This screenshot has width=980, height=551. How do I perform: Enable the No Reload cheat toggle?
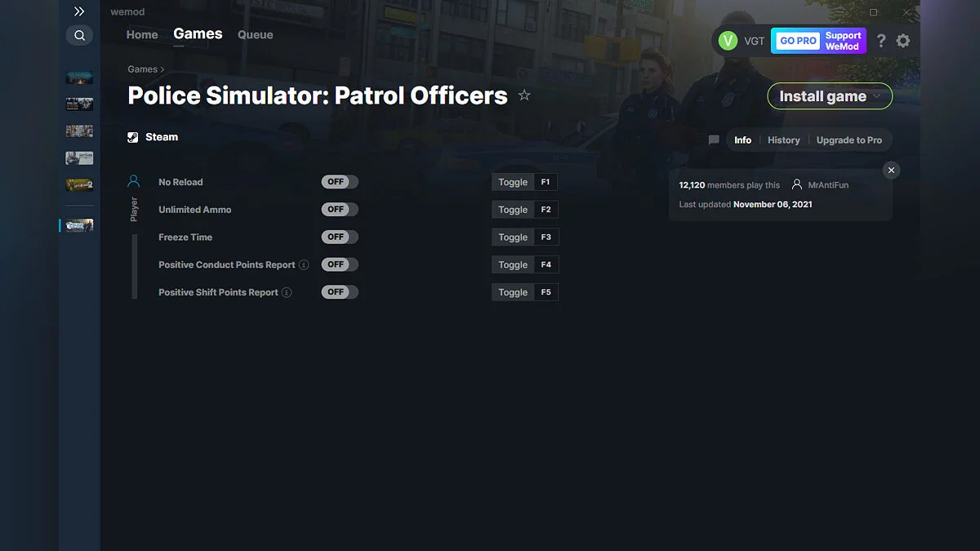coord(339,181)
